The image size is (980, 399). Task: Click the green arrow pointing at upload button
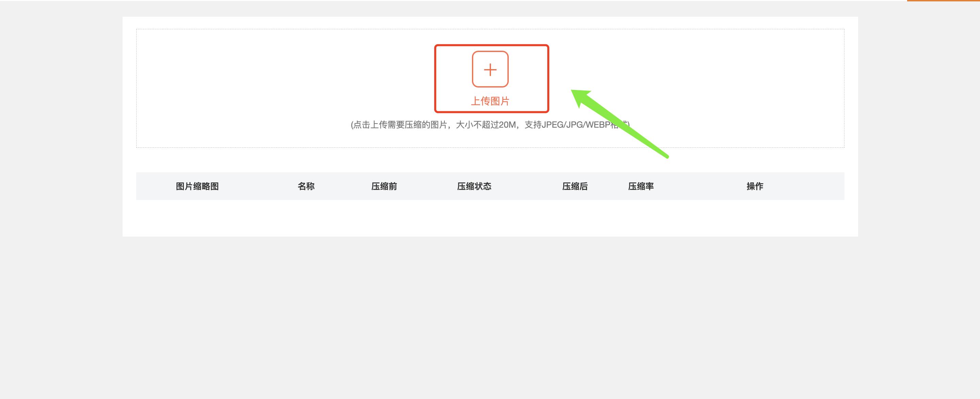(x=620, y=126)
